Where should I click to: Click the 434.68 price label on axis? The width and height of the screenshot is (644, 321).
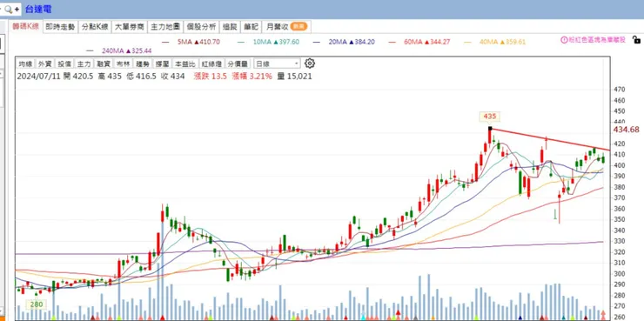(626, 130)
